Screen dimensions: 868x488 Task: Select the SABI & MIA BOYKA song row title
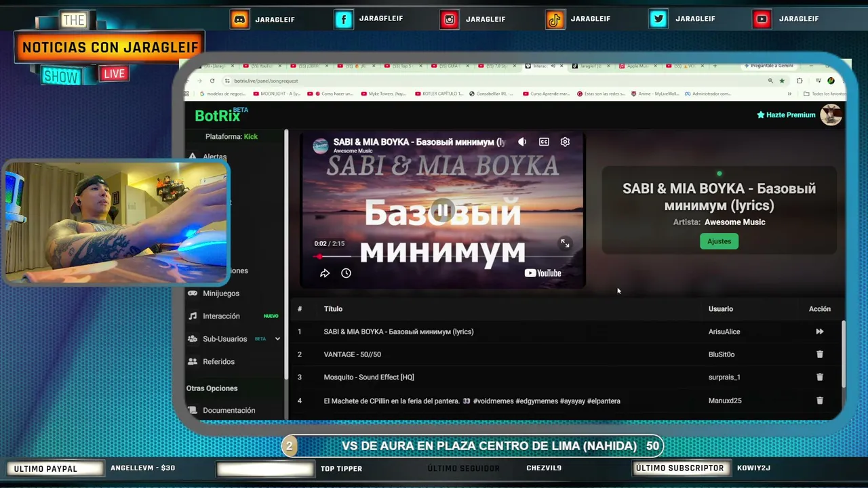click(399, 331)
